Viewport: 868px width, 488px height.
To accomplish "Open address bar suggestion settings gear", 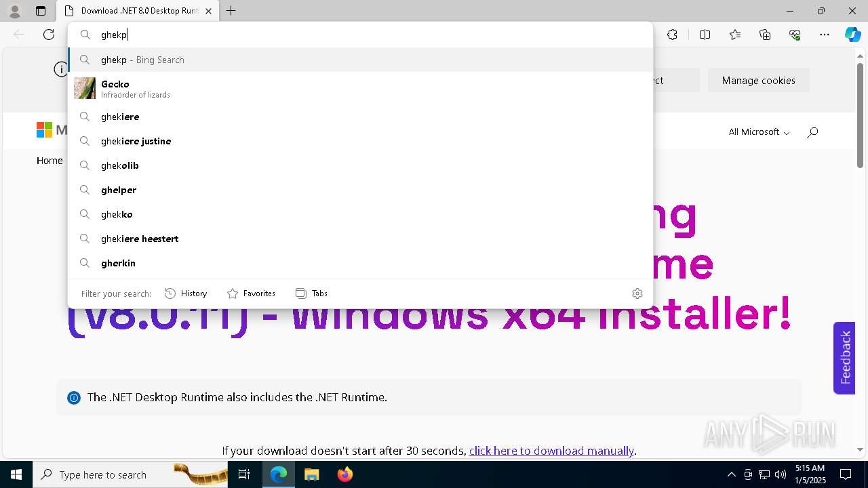I will 637,293.
